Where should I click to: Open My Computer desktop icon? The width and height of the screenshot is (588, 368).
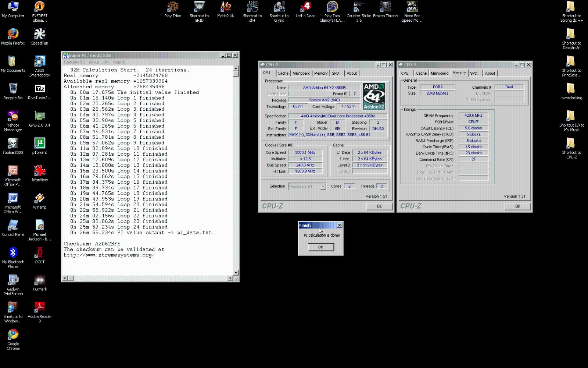tap(13, 9)
